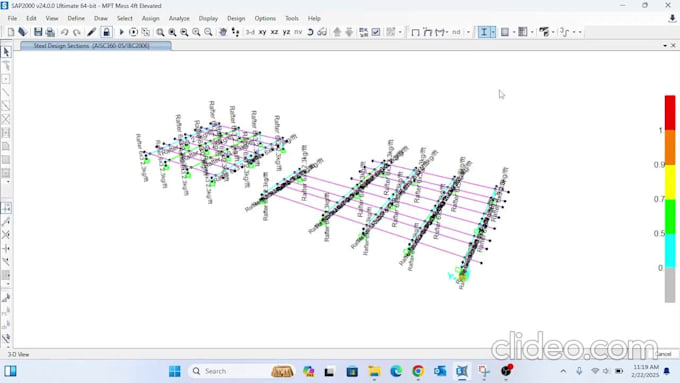Zoom in one step icon
680x383 pixels.
coord(196,32)
